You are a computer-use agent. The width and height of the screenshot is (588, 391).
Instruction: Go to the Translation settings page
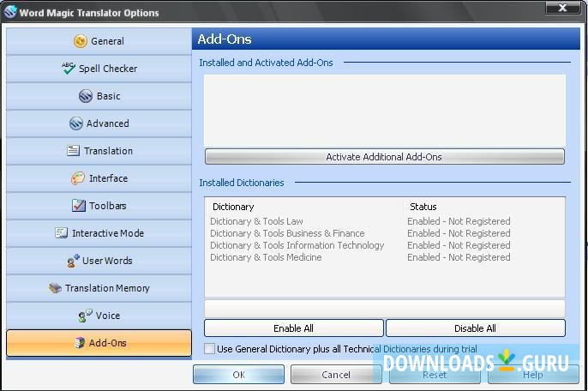[99, 150]
